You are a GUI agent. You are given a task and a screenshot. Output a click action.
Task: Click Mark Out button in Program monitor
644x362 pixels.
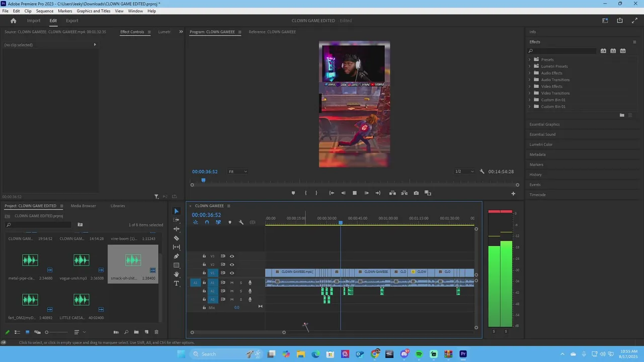coord(316,193)
